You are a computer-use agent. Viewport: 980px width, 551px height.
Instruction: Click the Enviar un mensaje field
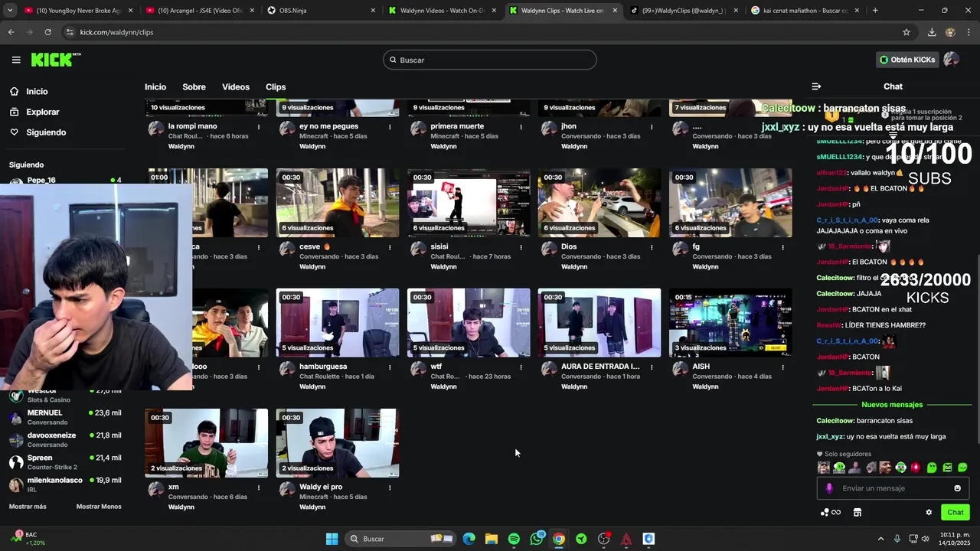(893, 488)
